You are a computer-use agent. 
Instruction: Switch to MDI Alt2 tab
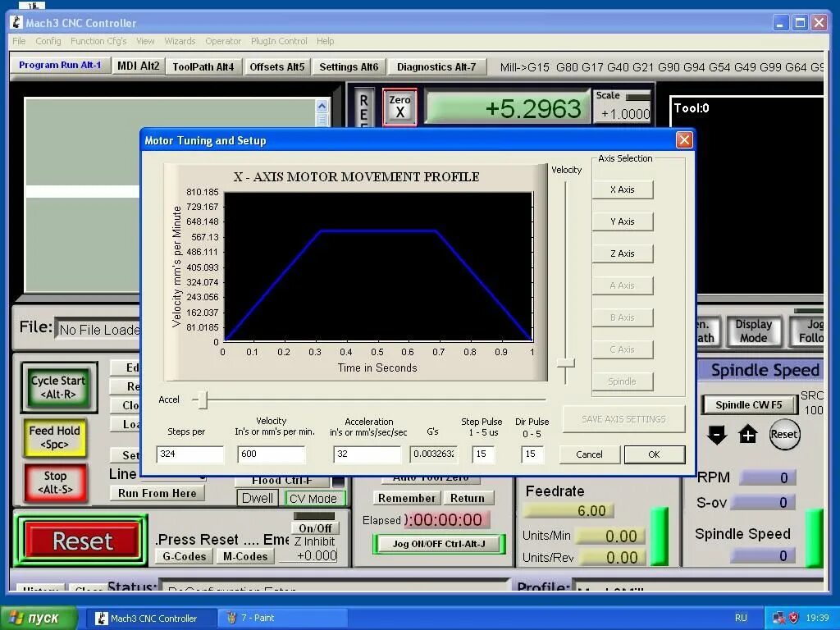pyautogui.click(x=138, y=66)
